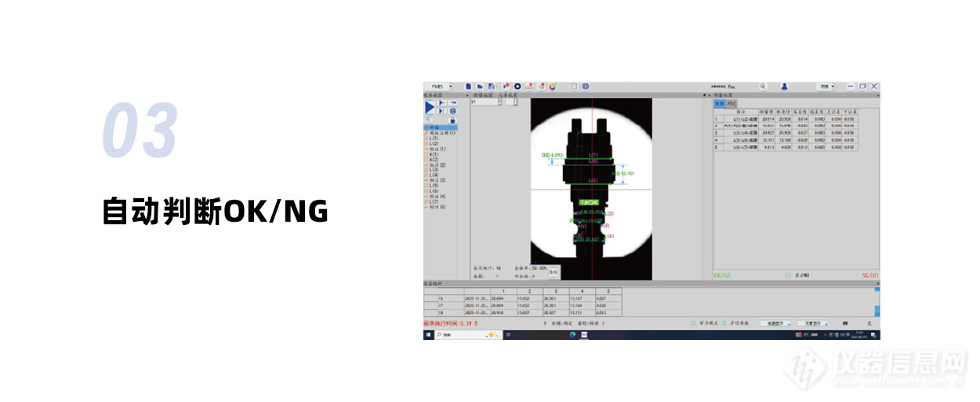
Task: Click the square frame toolbar icon
Action: pos(573,86)
